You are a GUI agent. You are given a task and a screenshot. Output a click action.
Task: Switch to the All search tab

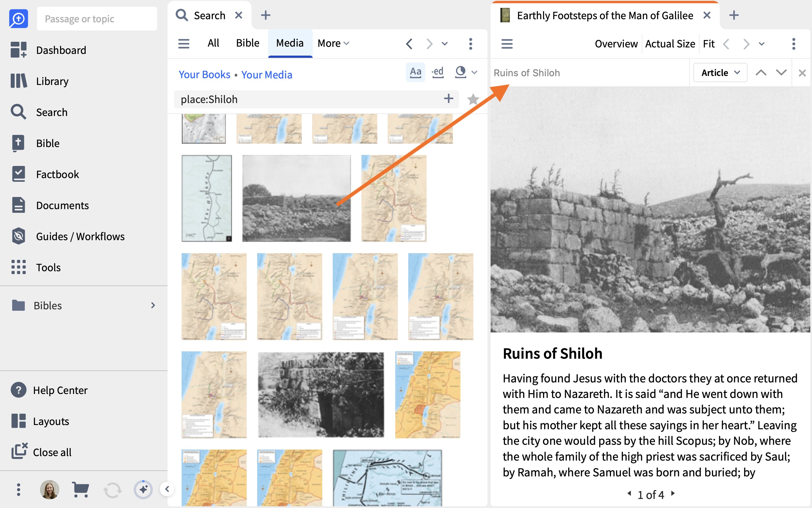pos(213,43)
